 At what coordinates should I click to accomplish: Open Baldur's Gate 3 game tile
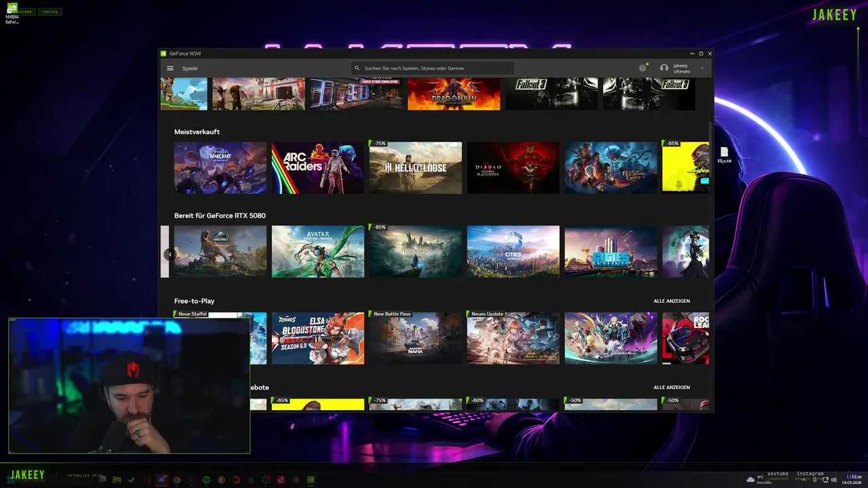click(x=611, y=167)
